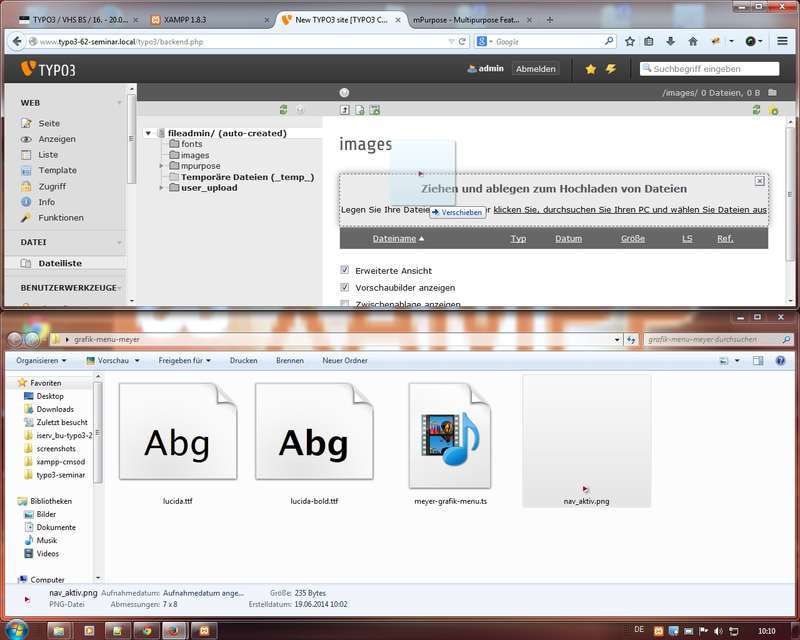Collapse the WEB module group
The width and height of the screenshot is (800, 640).
pyautogui.click(x=119, y=103)
